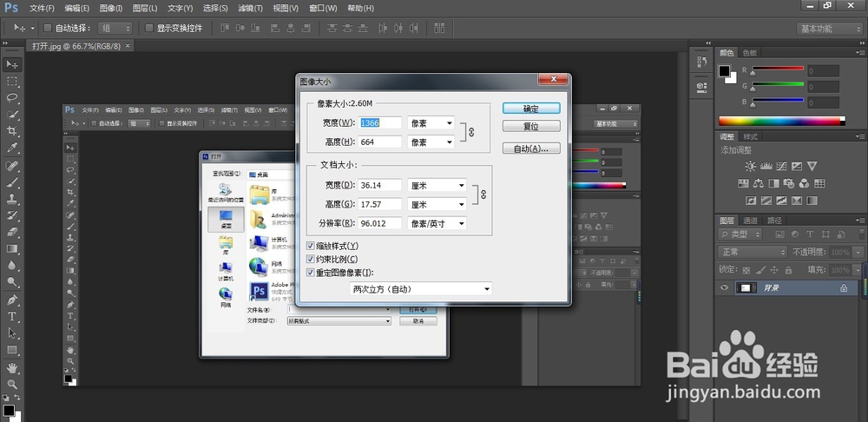Image resolution: width=868 pixels, height=422 pixels.
Task: Filter layers by type layer icon (T)
Action: pos(810,234)
